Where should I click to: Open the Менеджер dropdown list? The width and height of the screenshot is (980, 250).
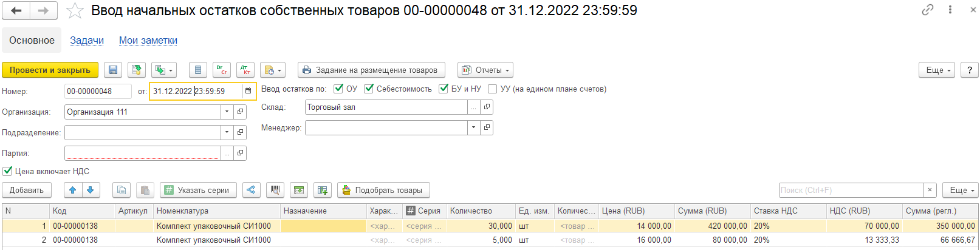coord(473,128)
